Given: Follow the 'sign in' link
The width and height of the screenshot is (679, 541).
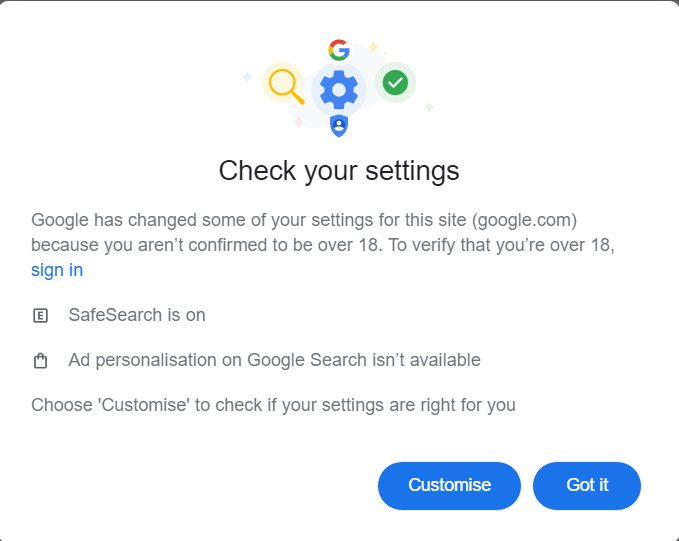Looking at the screenshot, I should click(x=57, y=270).
